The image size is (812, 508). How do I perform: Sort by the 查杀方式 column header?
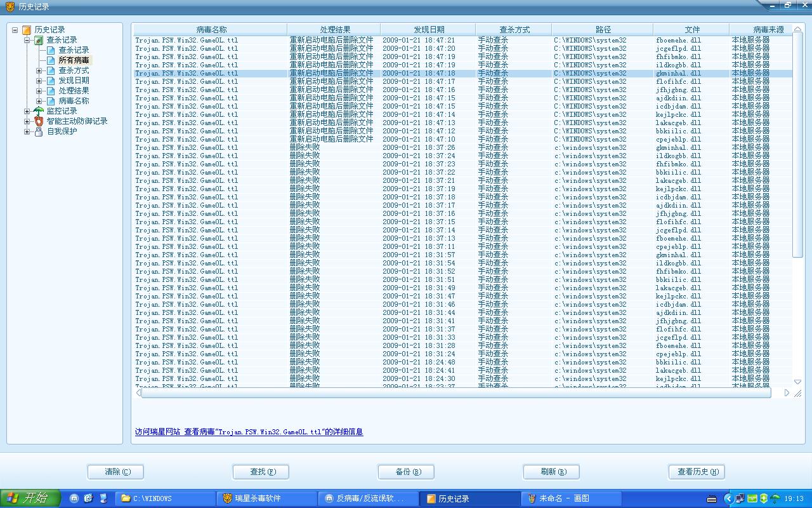[x=514, y=30]
